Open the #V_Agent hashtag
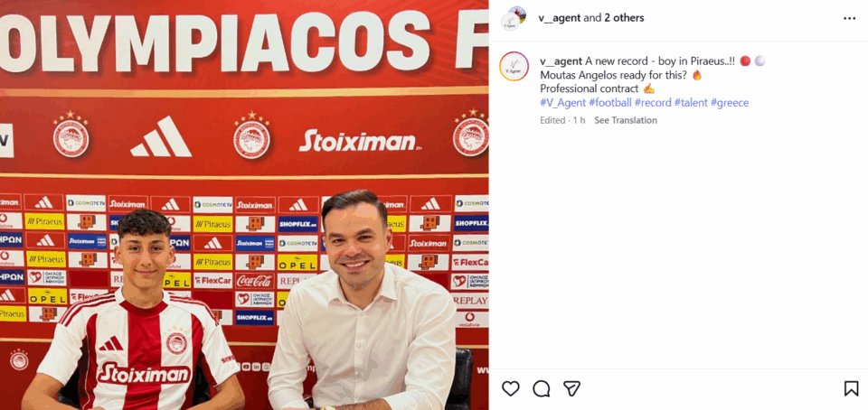 click(562, 103)
